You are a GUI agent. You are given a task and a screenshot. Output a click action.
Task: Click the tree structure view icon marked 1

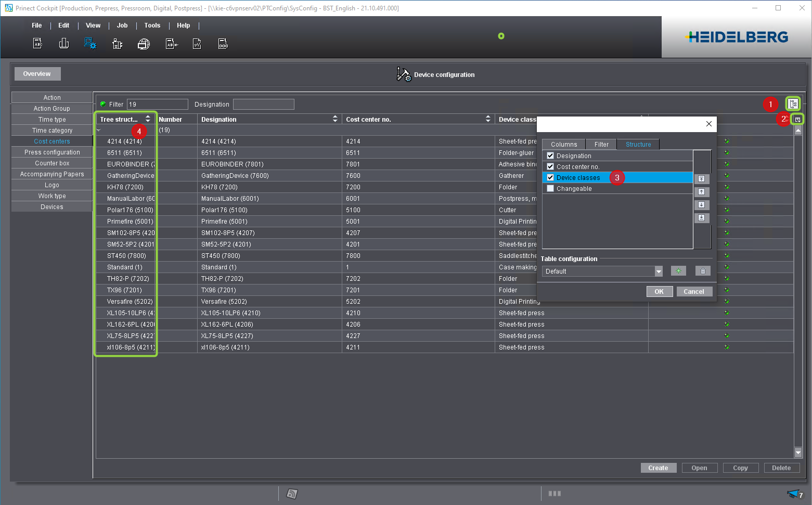click(793, 104)
